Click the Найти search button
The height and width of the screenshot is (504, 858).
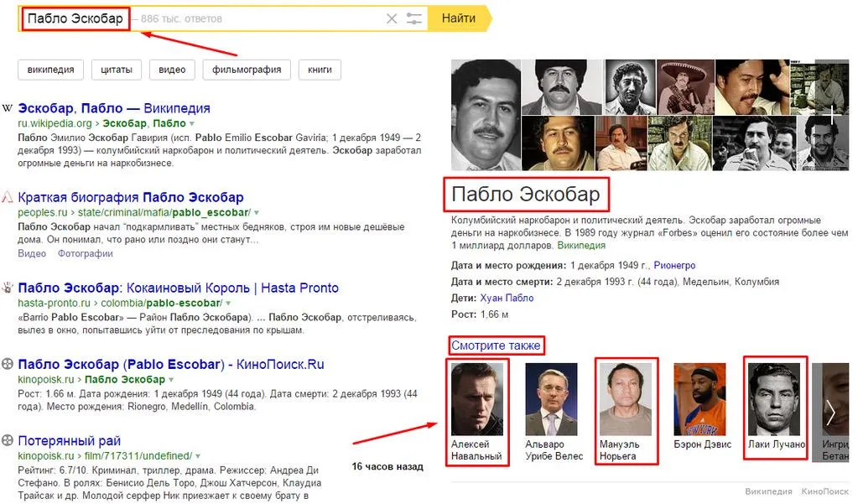tap(460, 18)
